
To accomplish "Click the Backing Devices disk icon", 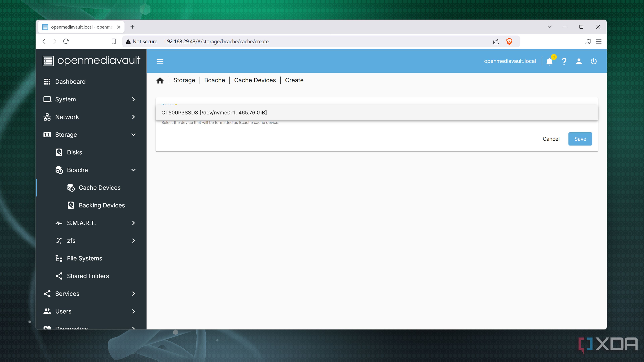I will click(x=71, y=205).
